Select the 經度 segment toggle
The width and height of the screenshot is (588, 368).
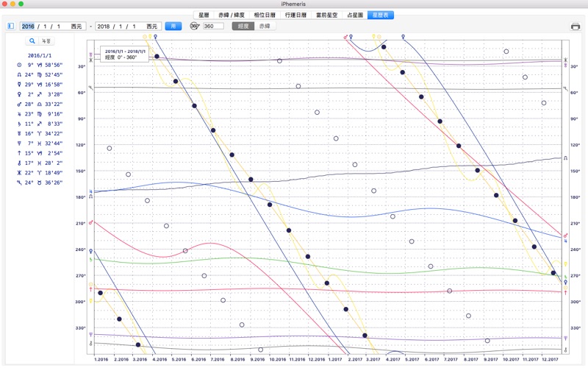coord(243,26)
